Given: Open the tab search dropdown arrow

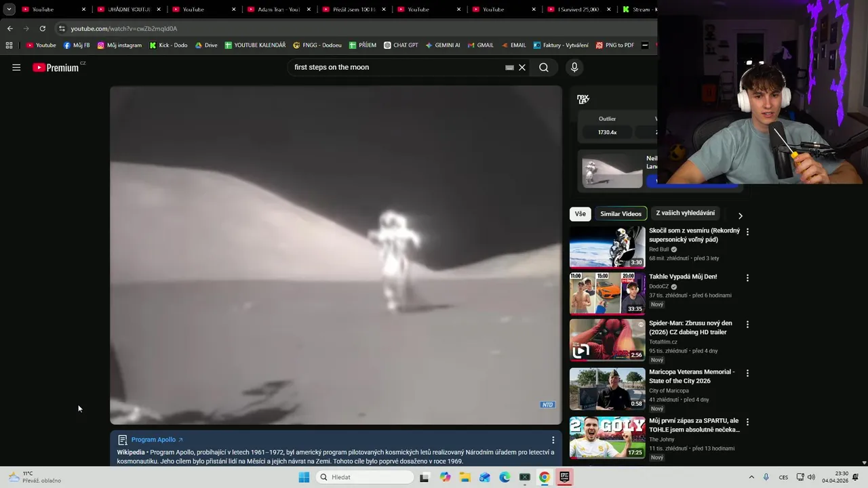Looking at the screenshot, I should 9,9.
